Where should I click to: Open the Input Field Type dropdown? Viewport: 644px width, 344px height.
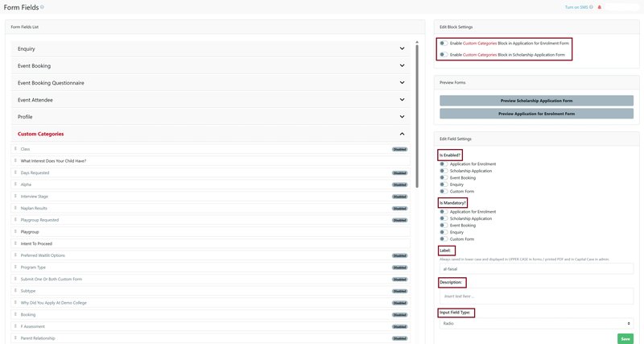coord(536,323)
